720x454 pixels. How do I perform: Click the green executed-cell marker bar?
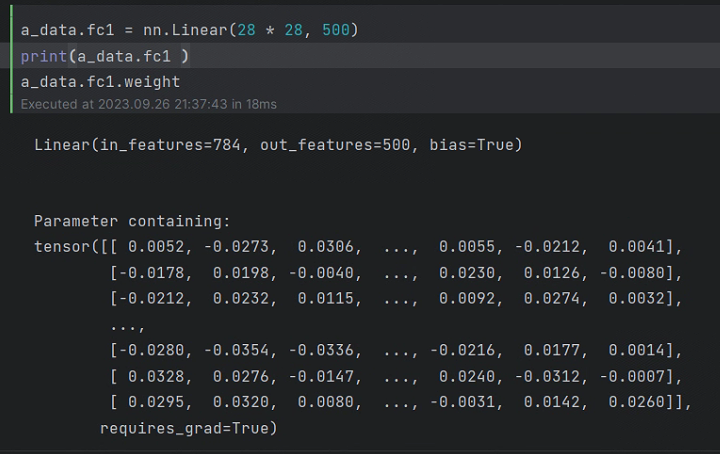11,59
